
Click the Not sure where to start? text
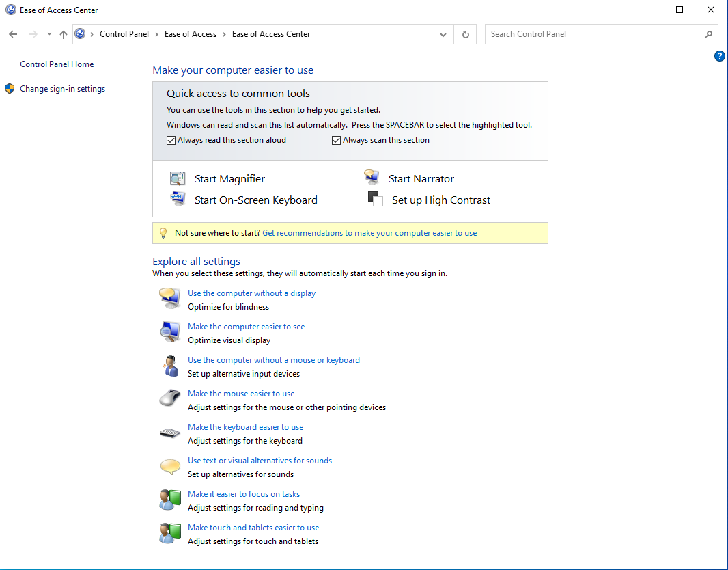point(217,233)
